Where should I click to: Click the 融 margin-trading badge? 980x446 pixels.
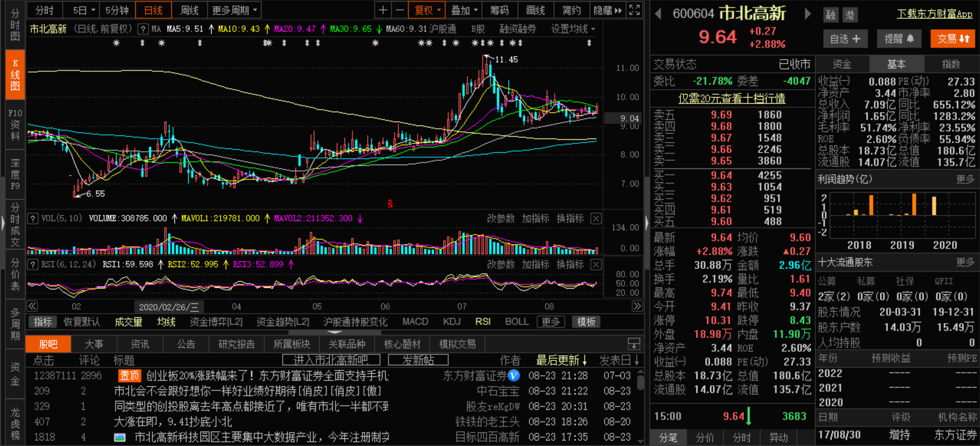831,15
